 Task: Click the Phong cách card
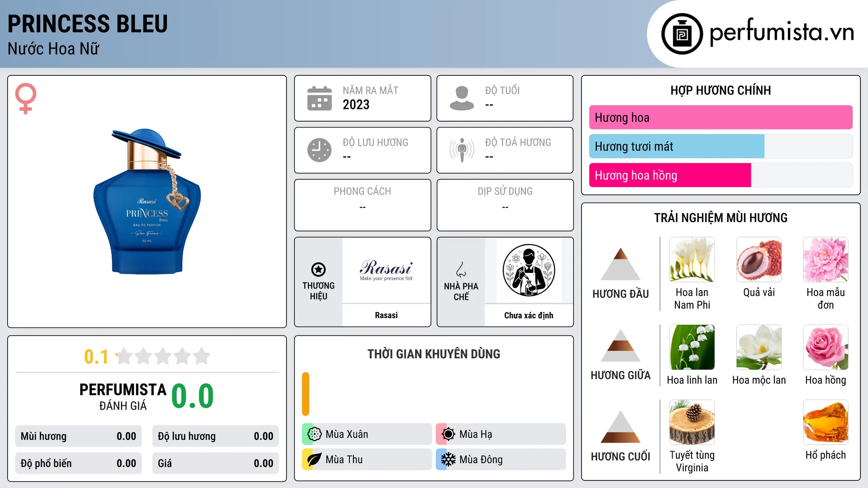tap(362, 205)
